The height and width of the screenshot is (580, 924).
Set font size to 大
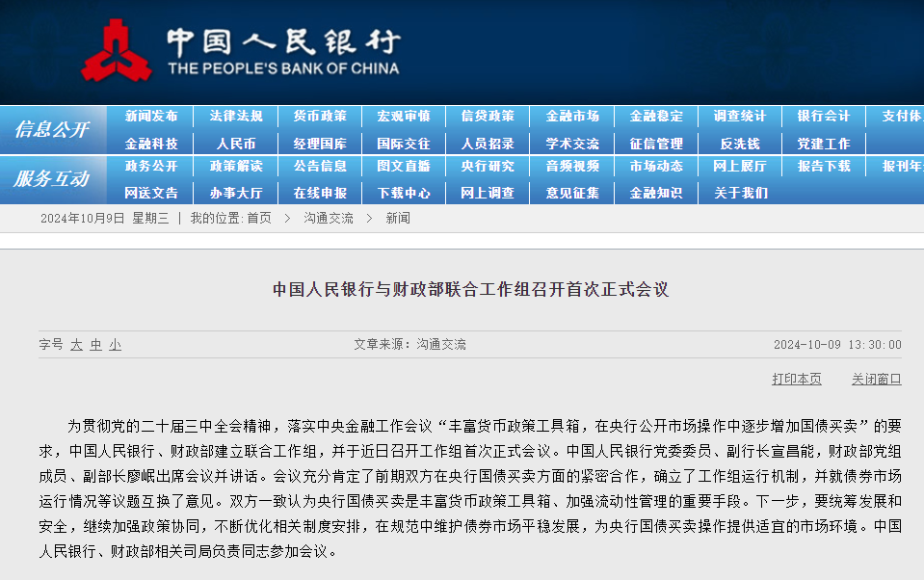click(77, 345)
